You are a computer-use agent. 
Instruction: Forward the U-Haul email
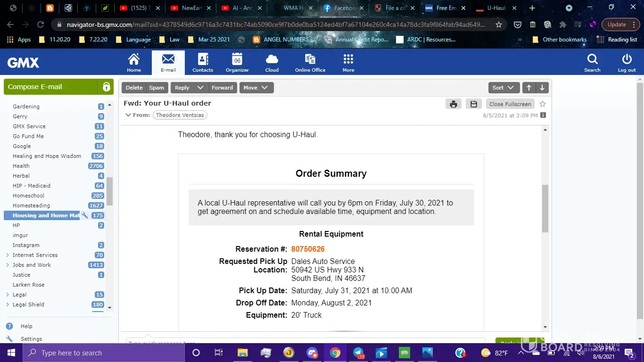[x=222, y=88]
